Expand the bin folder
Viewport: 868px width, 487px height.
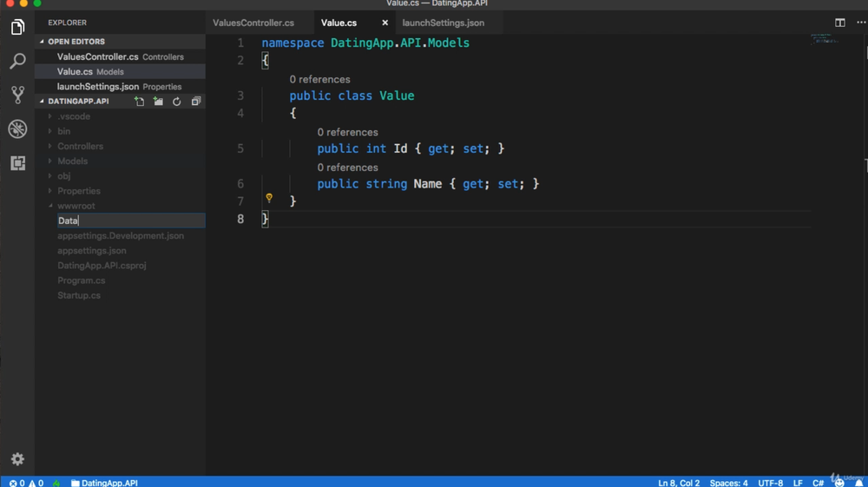(x=63, y=131)
